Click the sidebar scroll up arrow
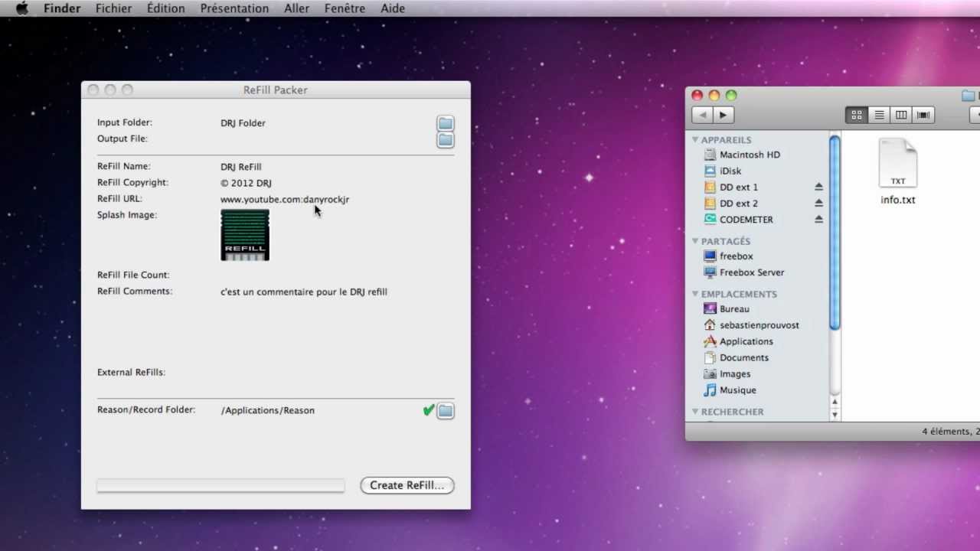The width and height of the screenshot is (980, 551). pyautogui.click(x=835, y=402)
